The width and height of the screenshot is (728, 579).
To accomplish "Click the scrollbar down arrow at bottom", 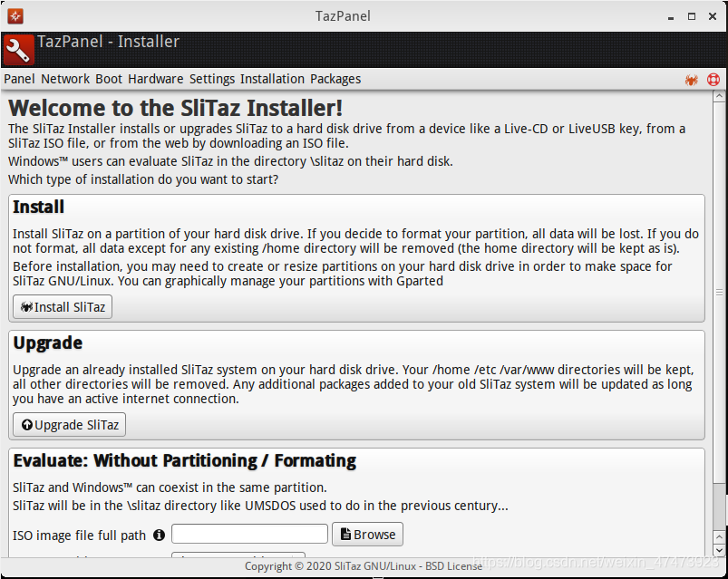I will 719,550.
